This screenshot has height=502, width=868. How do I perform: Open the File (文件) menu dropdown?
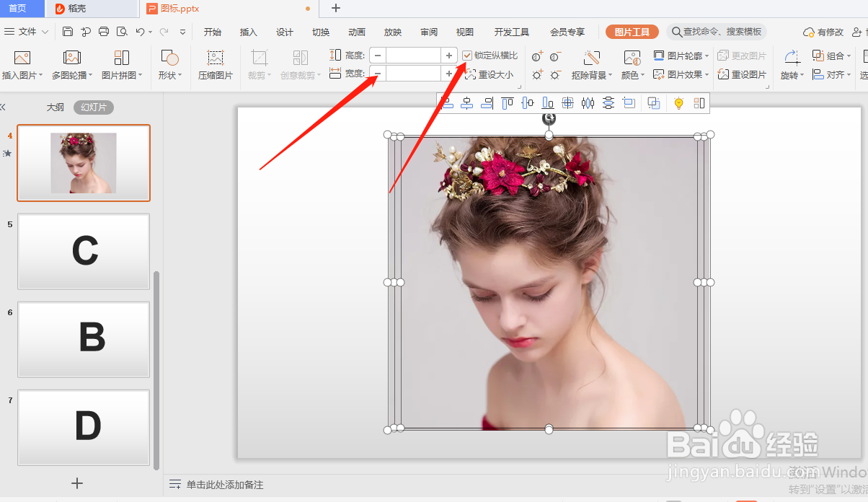(x=27, y=32)
